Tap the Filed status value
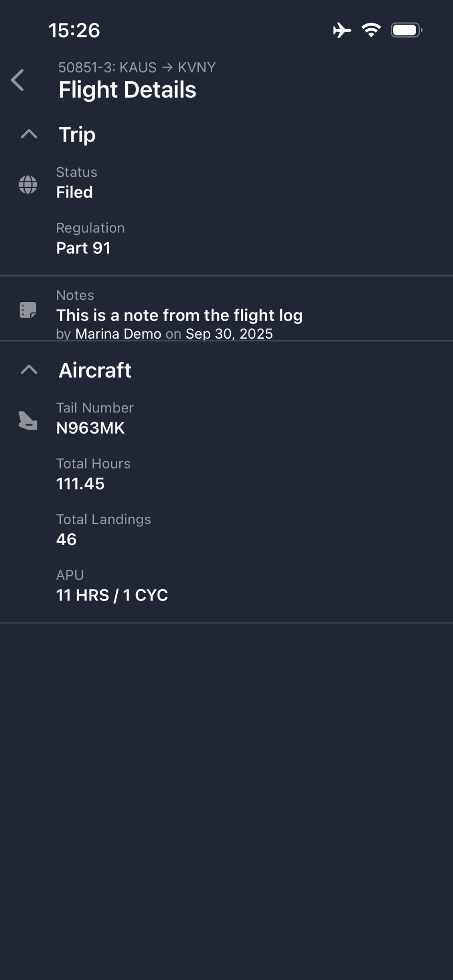 tap(74, 192)
